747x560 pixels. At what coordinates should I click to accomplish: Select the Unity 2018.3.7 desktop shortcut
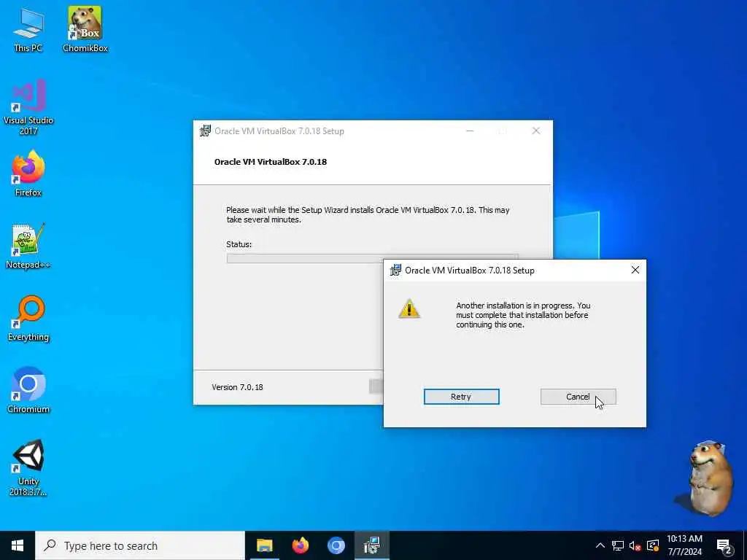tap(28, 467)
